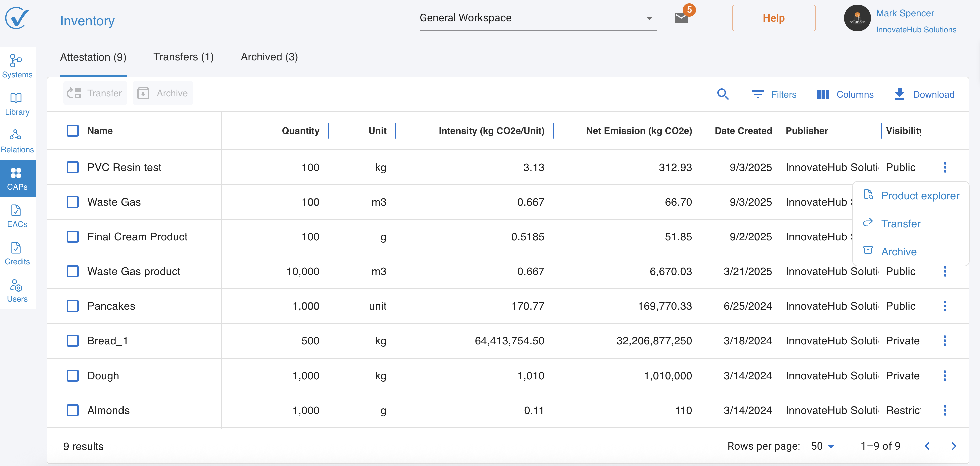Click the Help button
The height and width of the screenshot is (466, 980).
pos(773,18)
